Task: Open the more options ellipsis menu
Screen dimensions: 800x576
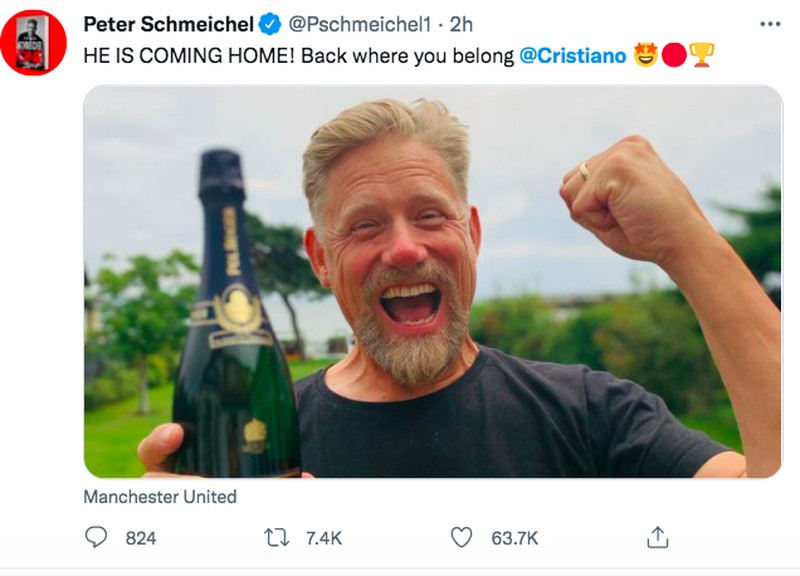Action: tap(769, 23)
